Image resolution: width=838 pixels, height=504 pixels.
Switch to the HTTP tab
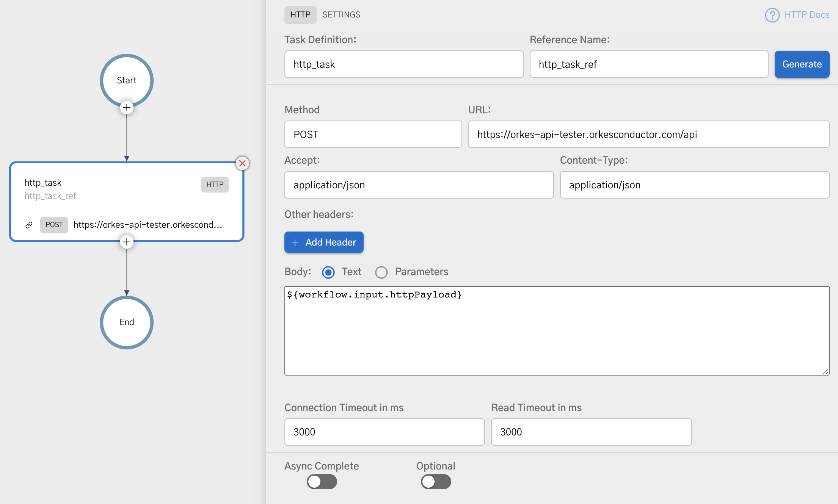[x=300, y=15]
